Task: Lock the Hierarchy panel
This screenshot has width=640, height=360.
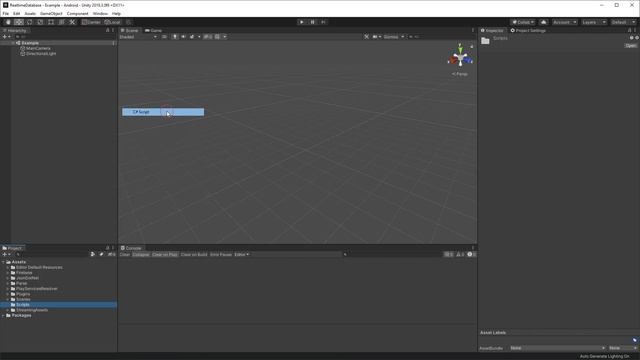Action: point(108,31)
